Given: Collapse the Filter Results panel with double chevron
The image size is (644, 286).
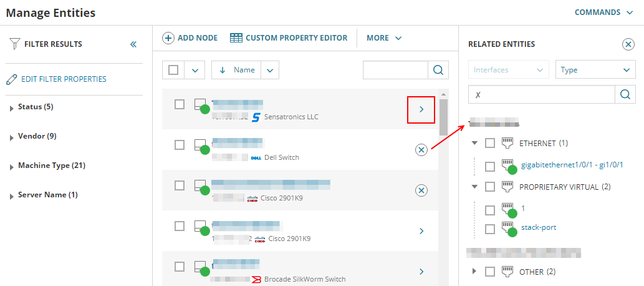Looking at the screenshot, I should tap(133, 44).
